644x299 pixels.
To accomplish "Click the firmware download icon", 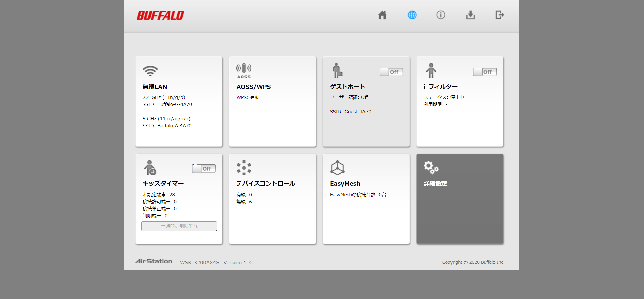I will click(x=470, y=15).
